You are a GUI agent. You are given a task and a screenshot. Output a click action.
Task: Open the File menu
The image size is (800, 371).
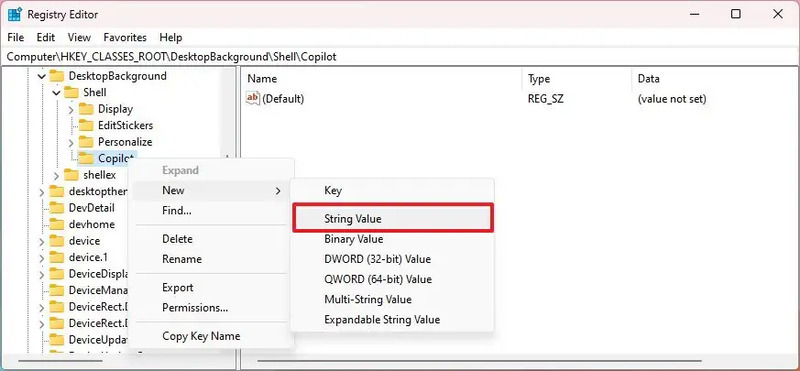16,37
